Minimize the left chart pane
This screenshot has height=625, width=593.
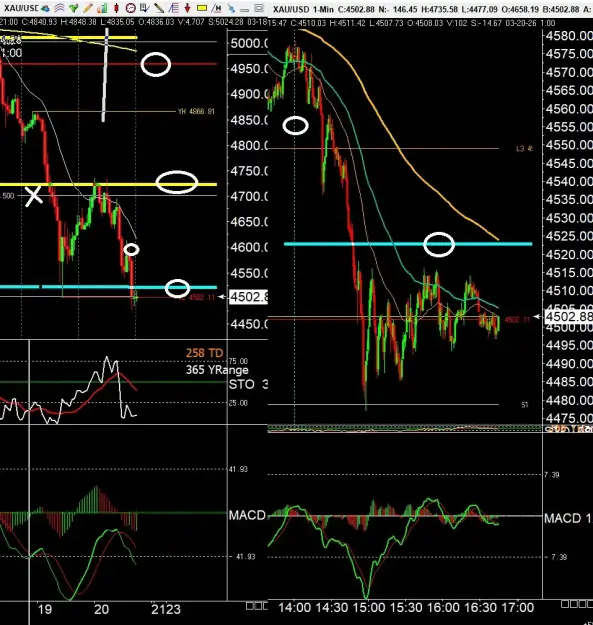(x=245, y=10)
